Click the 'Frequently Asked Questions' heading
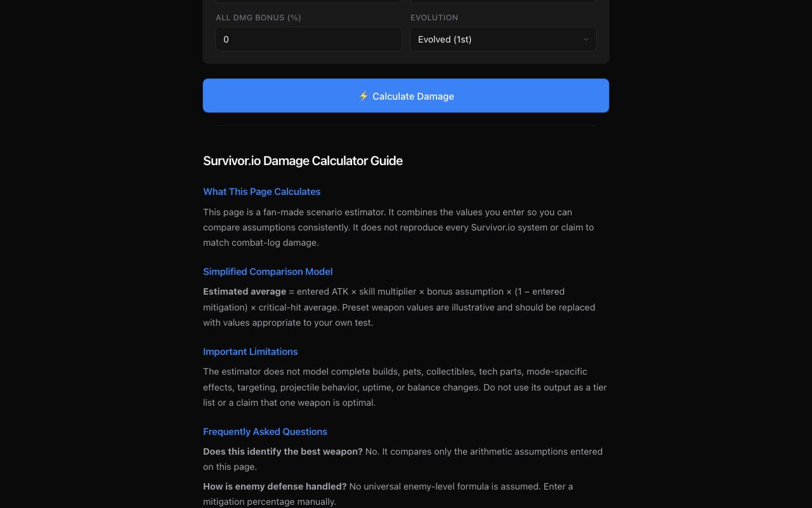Image resolution: width=812 pixels, height=508 pixels. pos(265,432)
